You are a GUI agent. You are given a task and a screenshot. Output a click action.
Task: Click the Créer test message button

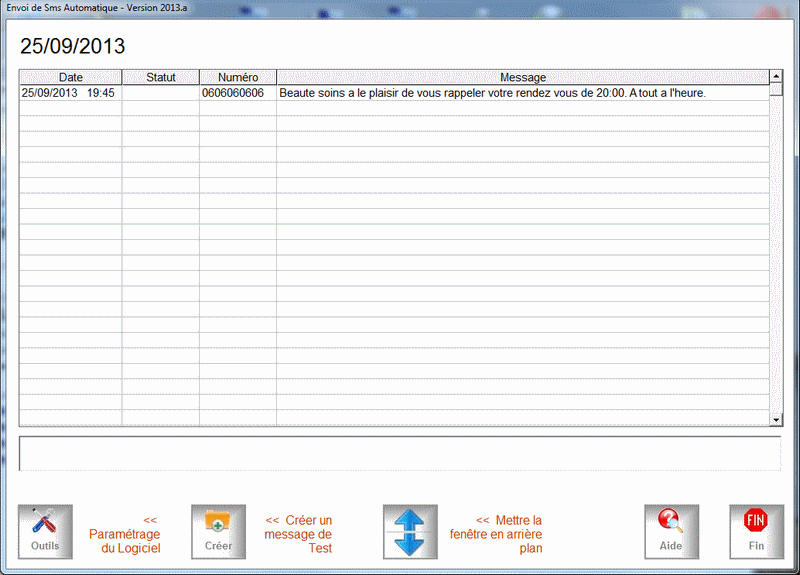tap(218, 532)
